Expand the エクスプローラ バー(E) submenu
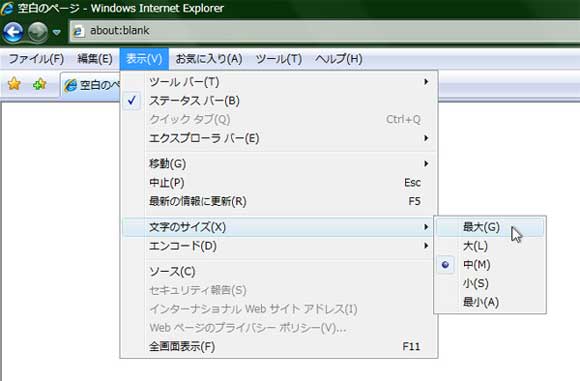Image resolution: width=580 pixels, height=381 pixels. pos(279,138)
